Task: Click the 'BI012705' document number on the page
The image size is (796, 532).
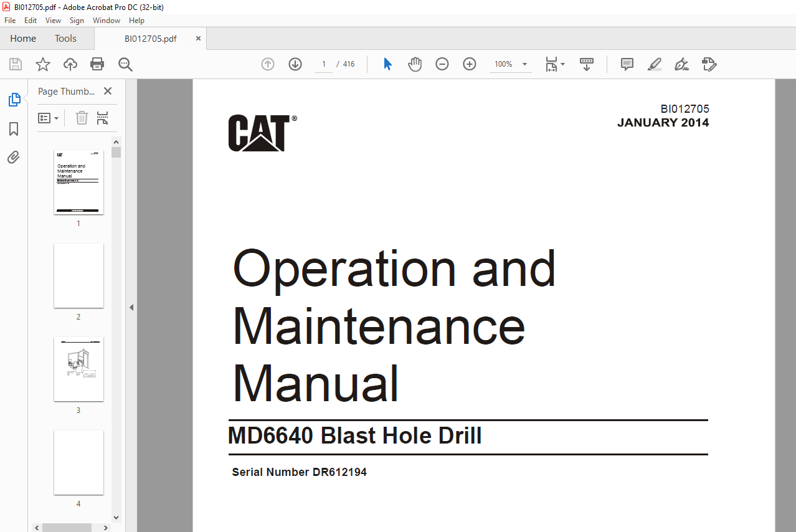Action: pos(685,109)
